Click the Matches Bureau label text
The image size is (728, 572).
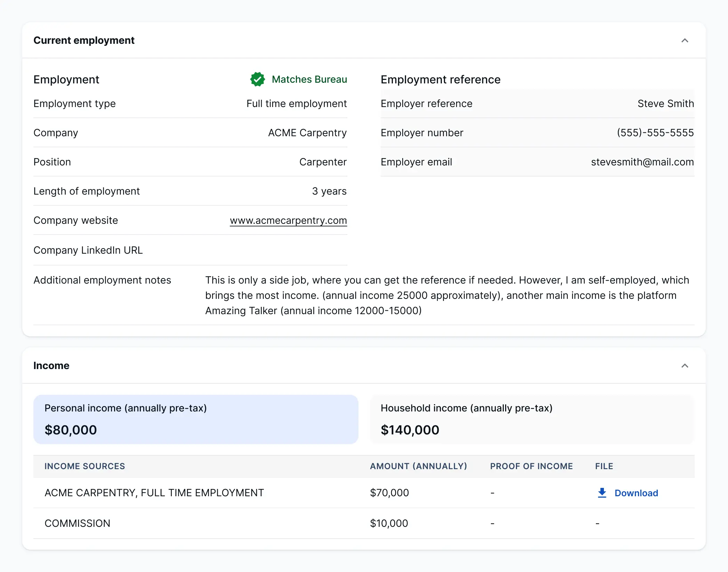309,79
